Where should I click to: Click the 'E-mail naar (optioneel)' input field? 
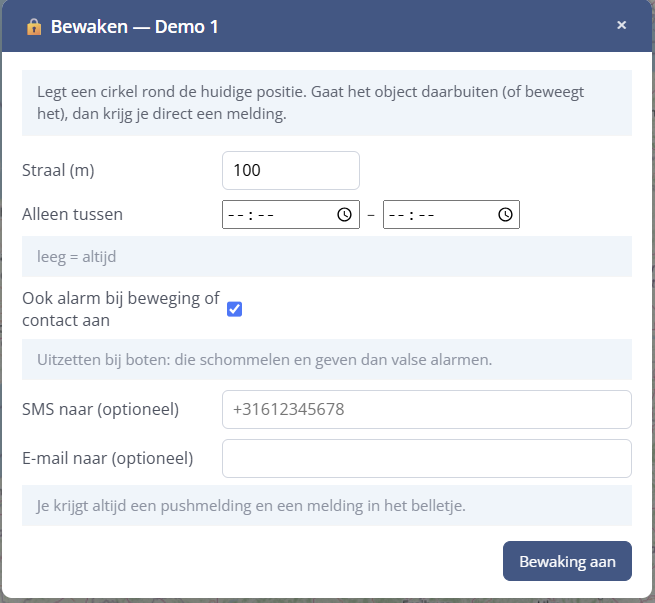(x=427, y=459)
